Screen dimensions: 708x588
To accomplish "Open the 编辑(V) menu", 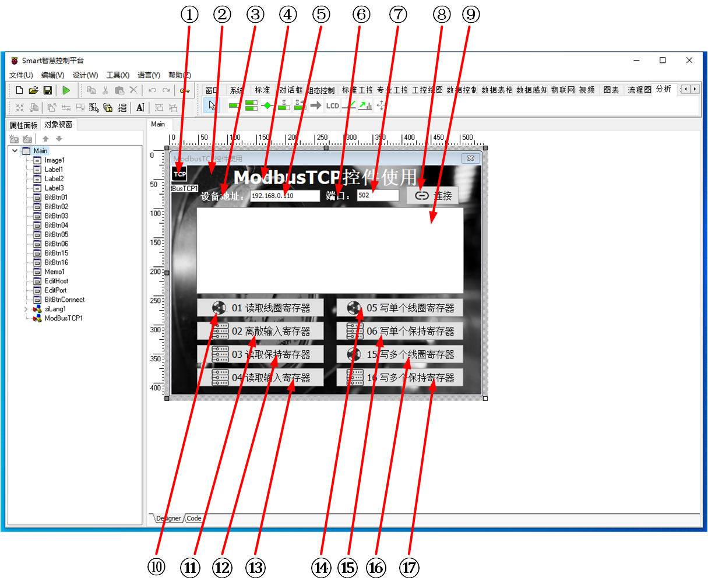I will click(52, 75).
